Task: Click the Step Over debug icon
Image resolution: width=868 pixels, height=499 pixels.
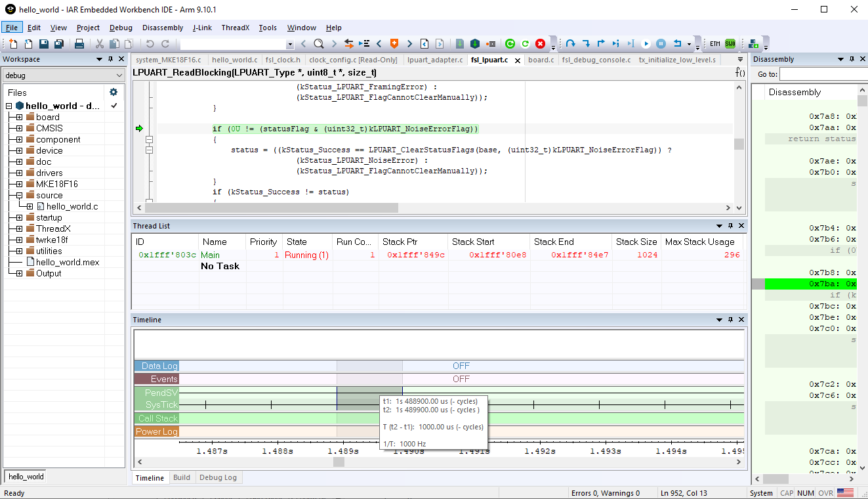Action: click(x=571, y=44)
